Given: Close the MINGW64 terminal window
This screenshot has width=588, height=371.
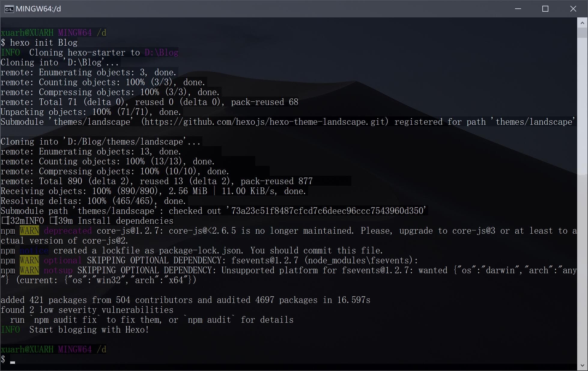Looking at the screenshot, I should 573,9.
